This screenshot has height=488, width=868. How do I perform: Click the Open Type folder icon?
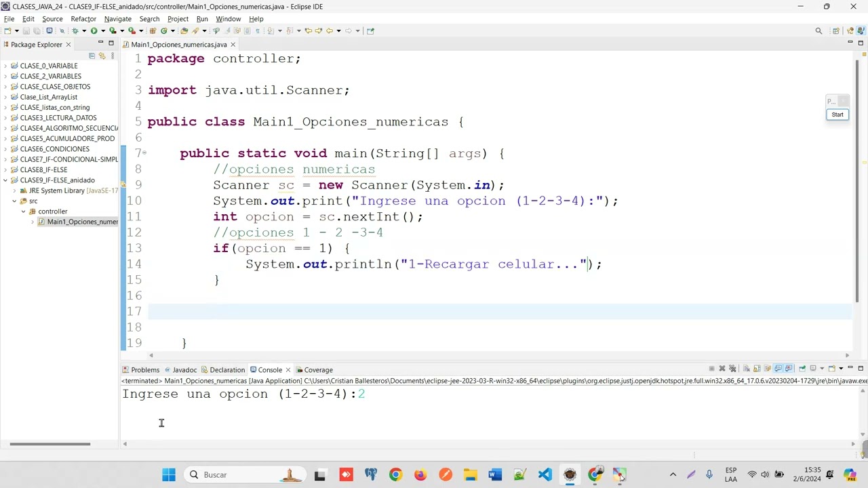coord(184,30)
